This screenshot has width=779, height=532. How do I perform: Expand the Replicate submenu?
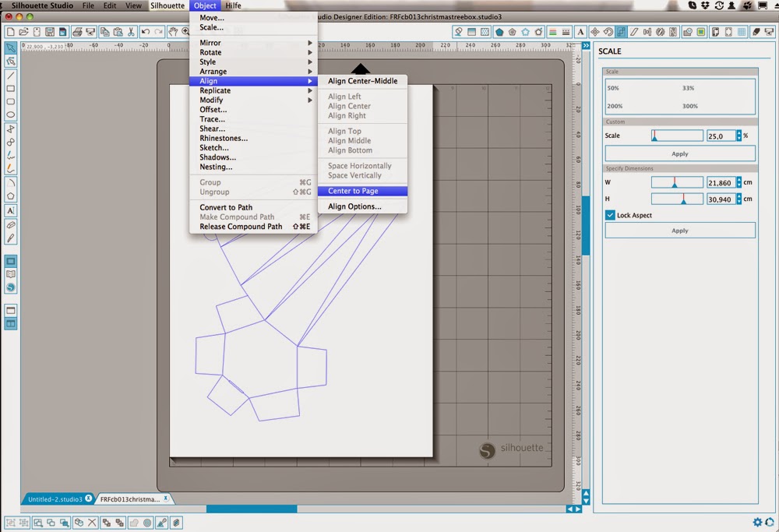[x=253, y=90]
